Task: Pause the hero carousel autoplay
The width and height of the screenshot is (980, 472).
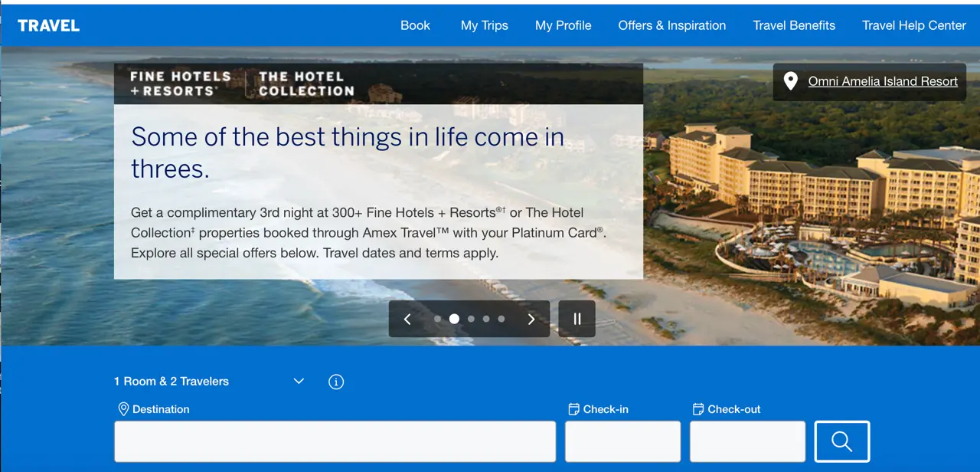Action: [577, 319]
